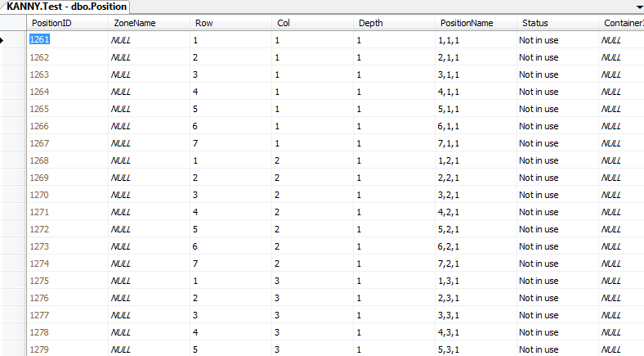Click Status cell of row 1275
The height and width of the screenshot is (356, 644).
[557, 282]
